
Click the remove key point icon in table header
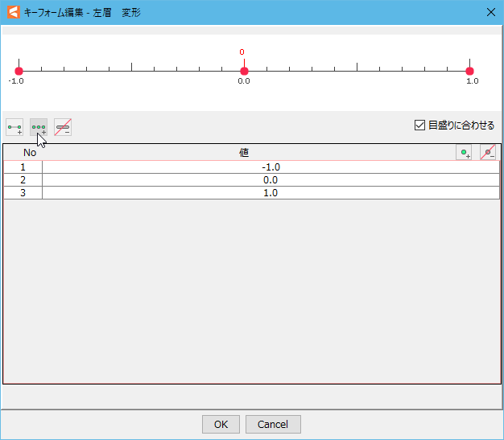(488, 153)
